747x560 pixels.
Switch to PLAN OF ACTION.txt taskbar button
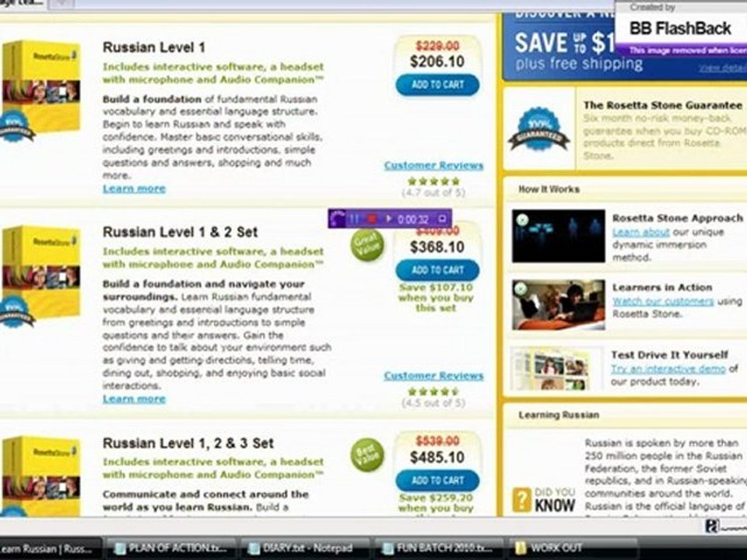coord(170,548)
